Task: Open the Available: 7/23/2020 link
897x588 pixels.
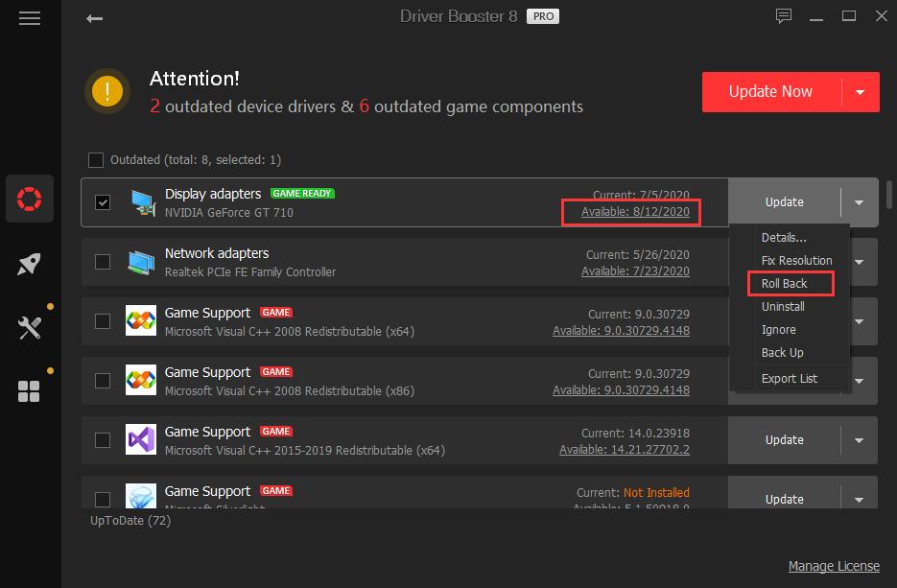Action: coord(635,271)
